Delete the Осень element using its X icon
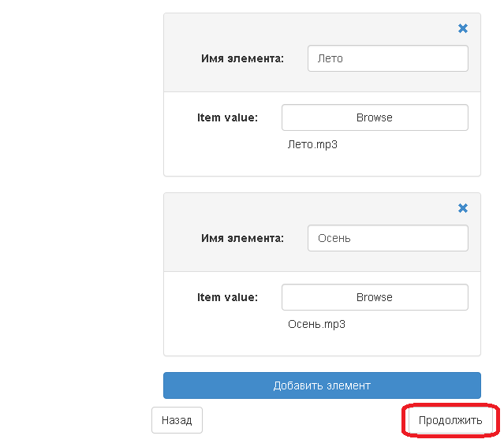The height and width of the screenshot is (443, 504). click(x=462, y=208)
